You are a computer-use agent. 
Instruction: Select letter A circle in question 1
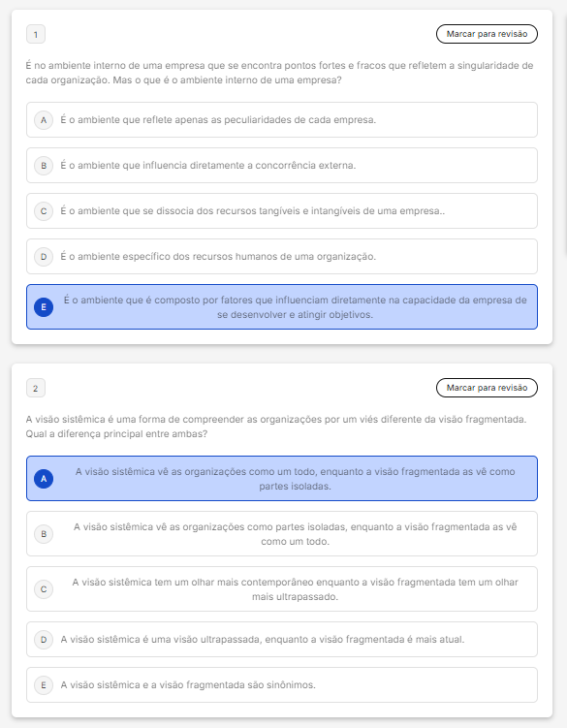[44, 120]
